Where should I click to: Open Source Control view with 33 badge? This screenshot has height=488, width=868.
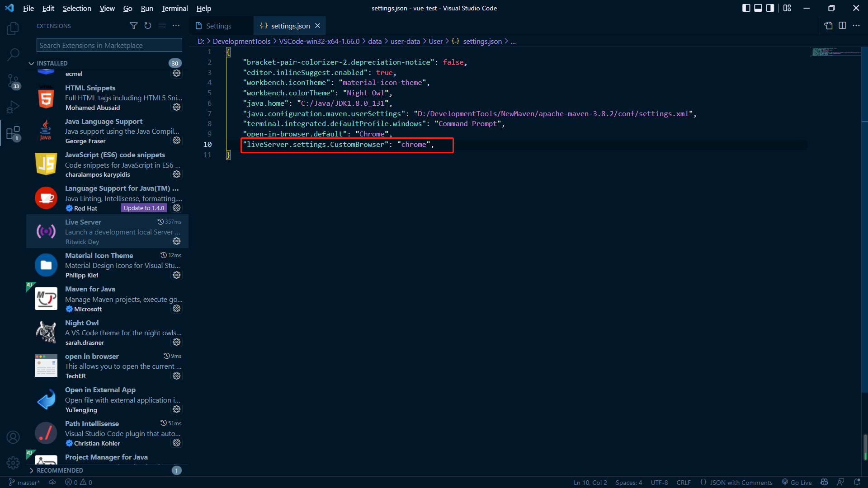tap(13, 81)
